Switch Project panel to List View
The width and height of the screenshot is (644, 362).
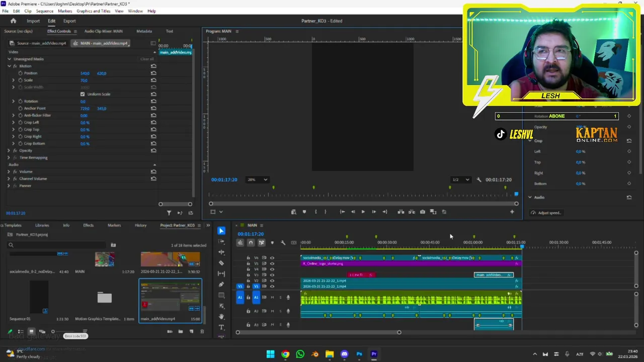21,331
